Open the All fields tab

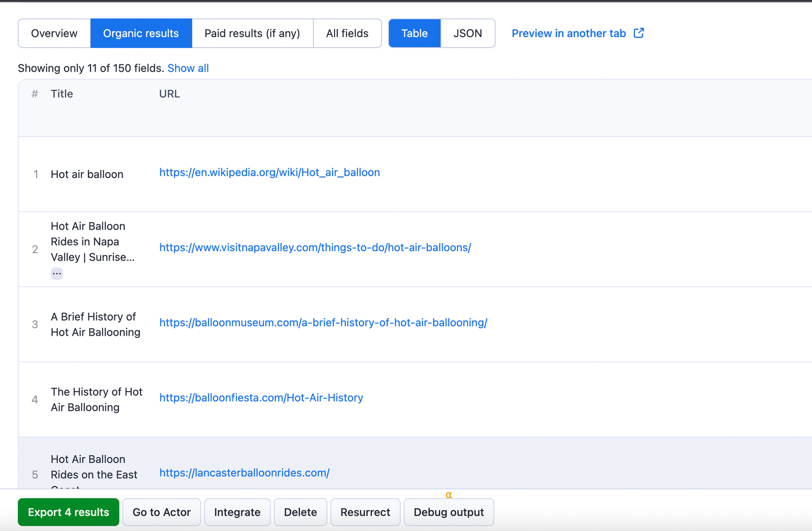tap(347, 33)
